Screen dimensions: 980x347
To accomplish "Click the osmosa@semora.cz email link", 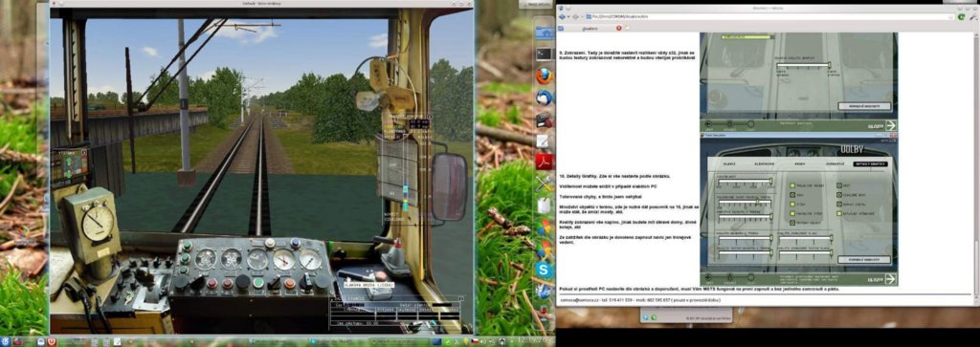I will pyautogui.click(x=578, y=300).
